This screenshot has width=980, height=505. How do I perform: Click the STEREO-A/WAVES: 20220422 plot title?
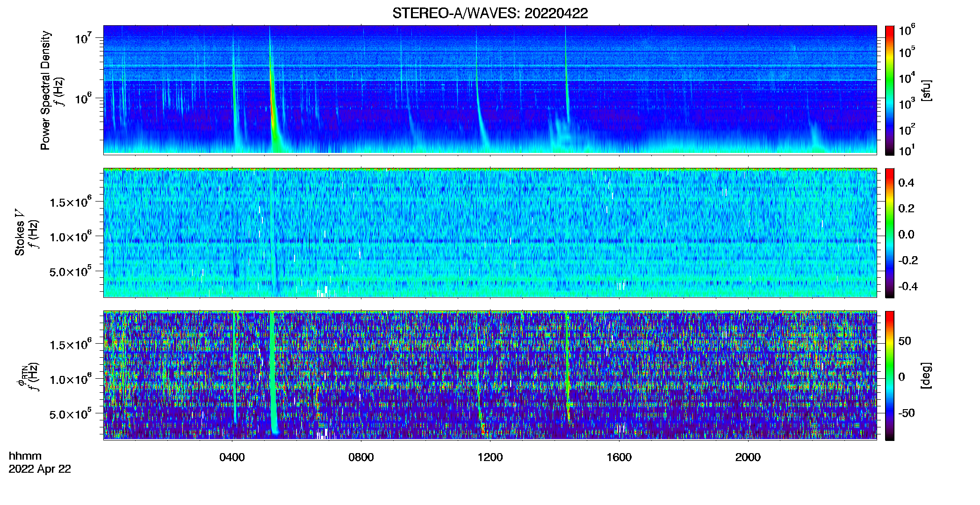point(490,13)
